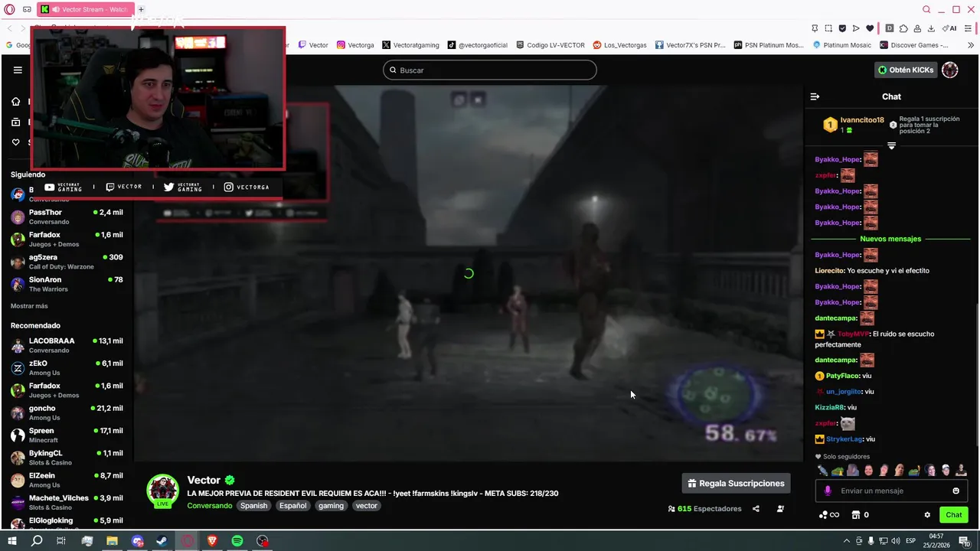Image resolution: width=980 pixels, height=551 pixels.
Task: Open Opera extensions cube icon
Action: pyautogui.click(x=903, y=28)
